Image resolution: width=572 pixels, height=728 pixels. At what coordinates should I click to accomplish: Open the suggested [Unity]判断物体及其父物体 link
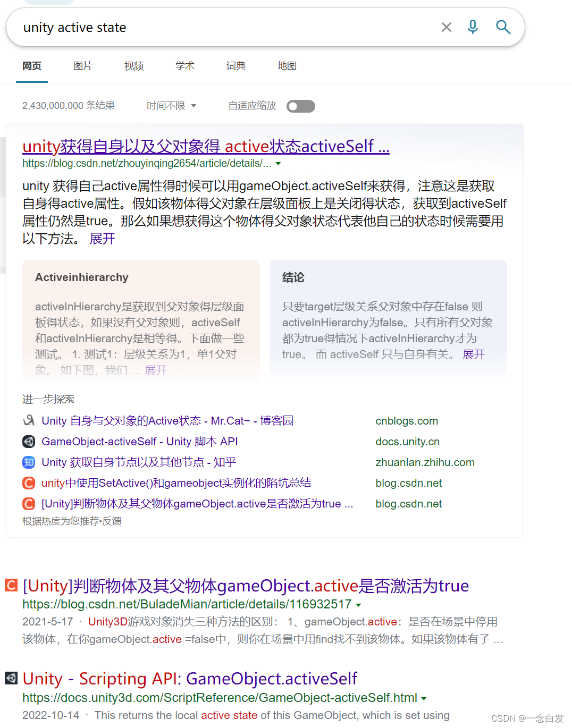[197, 504]
